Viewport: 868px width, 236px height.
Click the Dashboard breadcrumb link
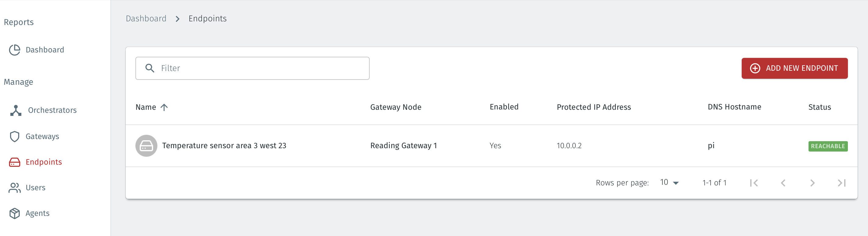click(146, 19)
